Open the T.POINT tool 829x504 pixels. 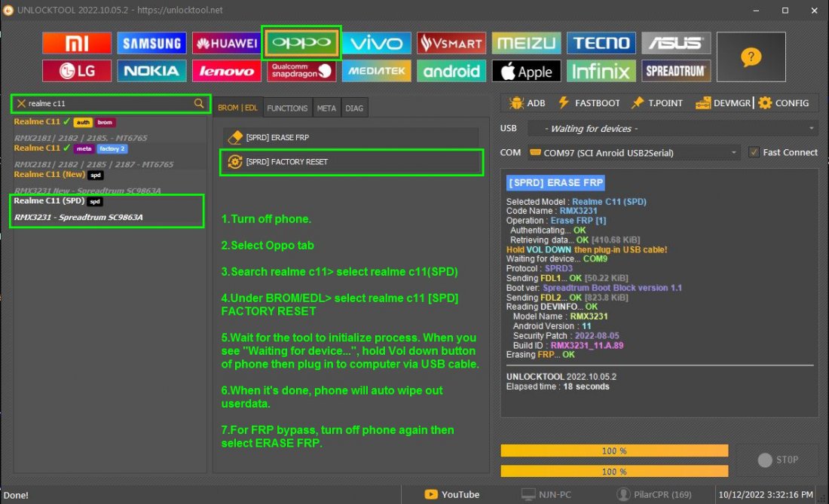coord(656,102)
